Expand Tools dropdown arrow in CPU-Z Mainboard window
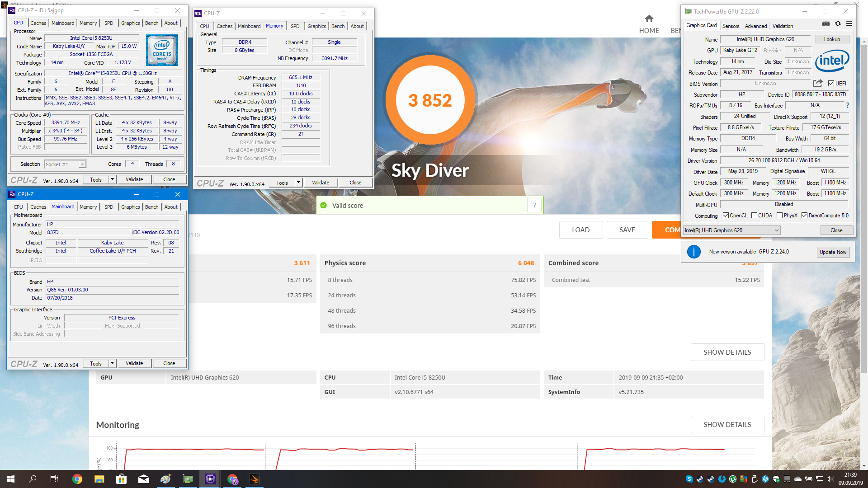This screenshot has width=868, height=488. tap(112, 363)
